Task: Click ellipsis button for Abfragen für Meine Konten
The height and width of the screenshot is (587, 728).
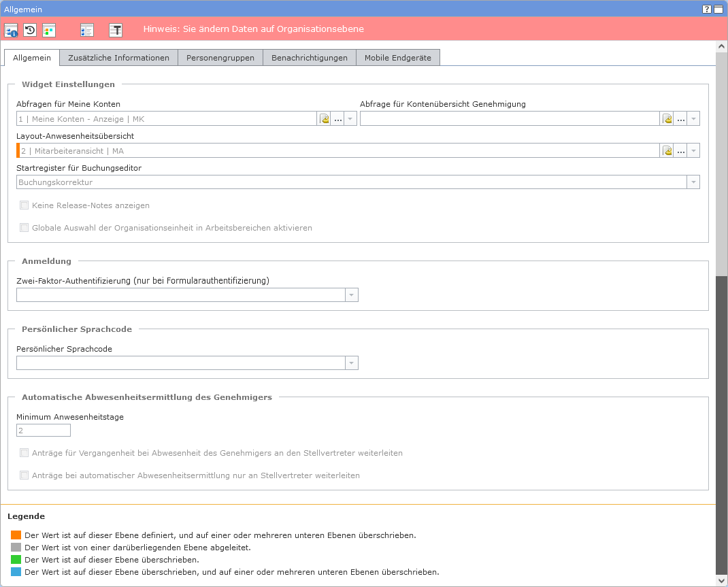Action: click(337, 119)
